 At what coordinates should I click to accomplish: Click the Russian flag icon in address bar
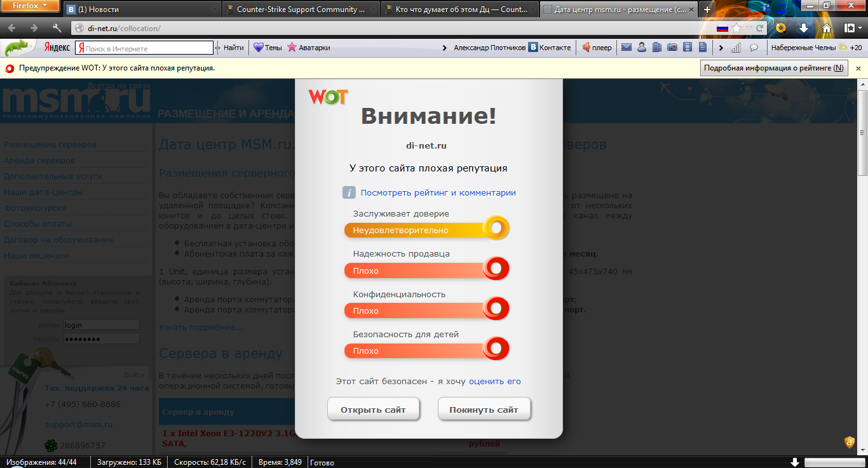[722, 29]
